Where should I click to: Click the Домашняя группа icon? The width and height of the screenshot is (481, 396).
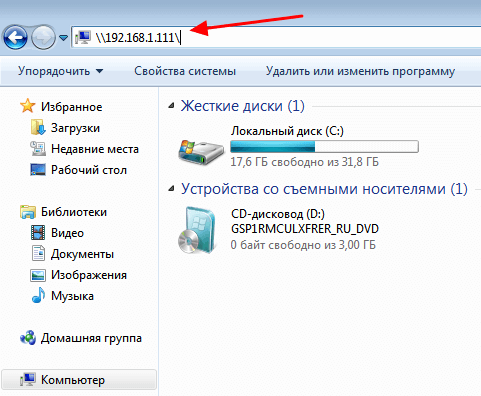[28, 338]
